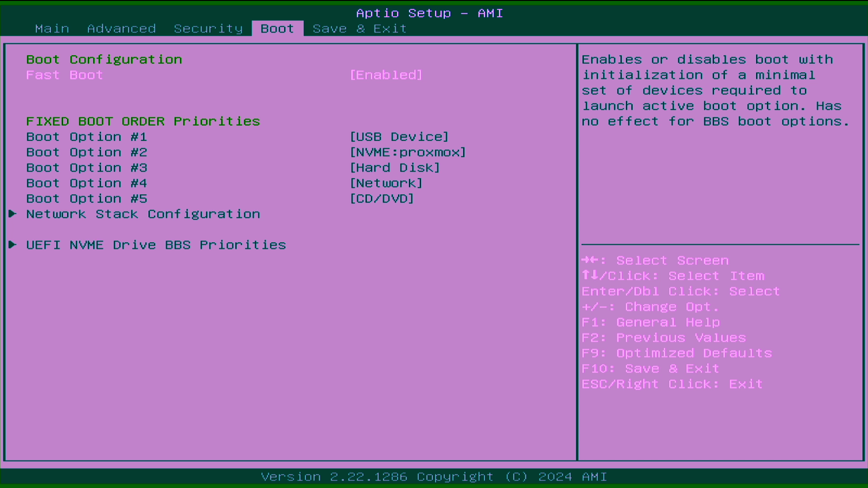
Task: Click arrow icon beside UEFI NVME Drive BBS
Action: [x=13, y=244]
